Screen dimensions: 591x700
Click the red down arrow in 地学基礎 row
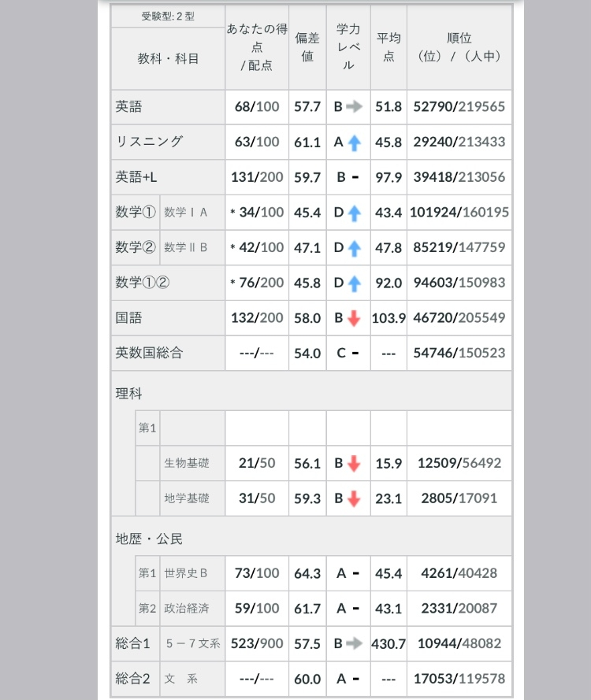point(355,498)
